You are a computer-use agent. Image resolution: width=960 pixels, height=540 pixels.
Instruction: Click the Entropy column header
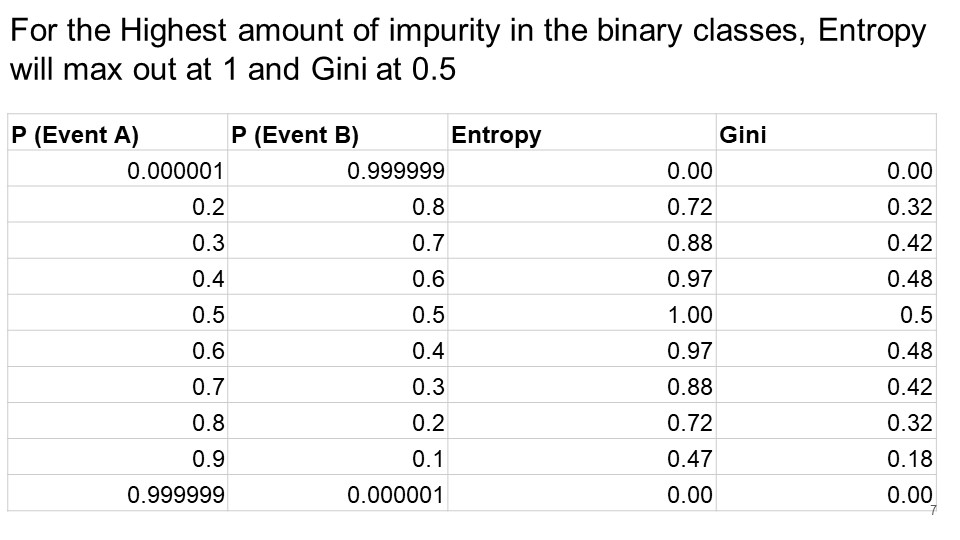[x=496, y=135]
